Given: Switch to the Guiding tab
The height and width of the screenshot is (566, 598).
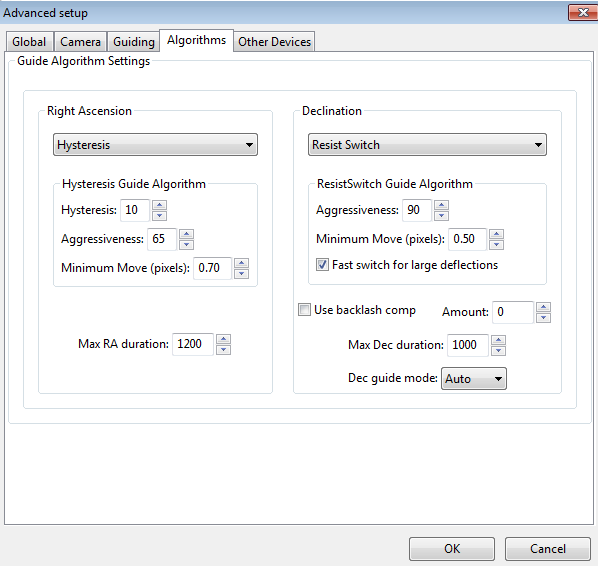Looking at the screenshot, I should click(134, 42).
